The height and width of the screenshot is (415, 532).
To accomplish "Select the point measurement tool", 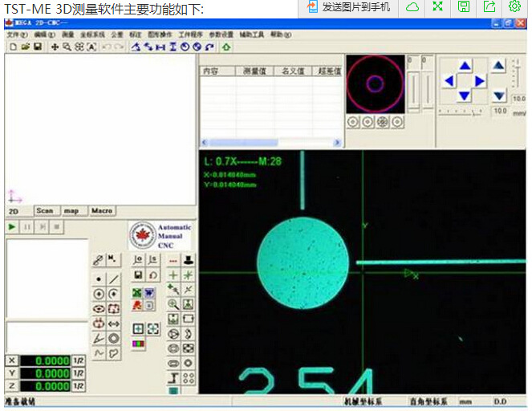I will [99, 279].
